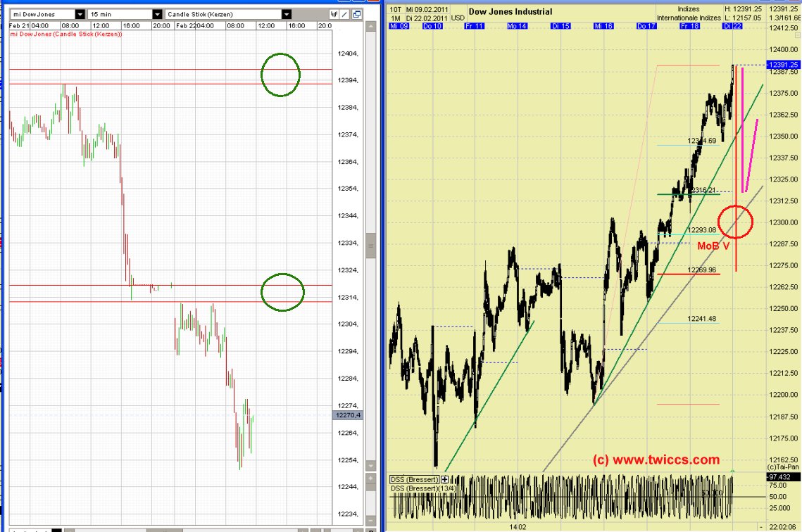The height and width of the screenshot is (532, 802).
Task: Click the Fr 18 date marker
Action: (x=689, y=25)
